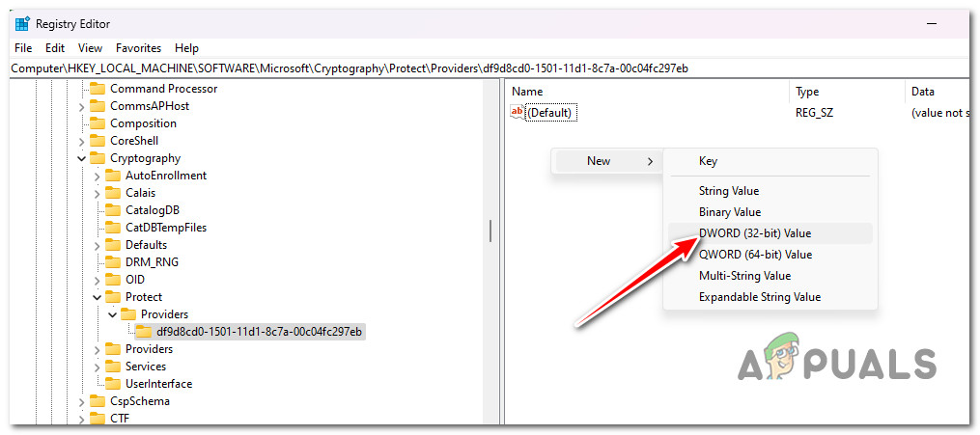This screenshot has height=435, width=980.
Task: Choose String Value from the submenu
Action: tap(770, 191)
